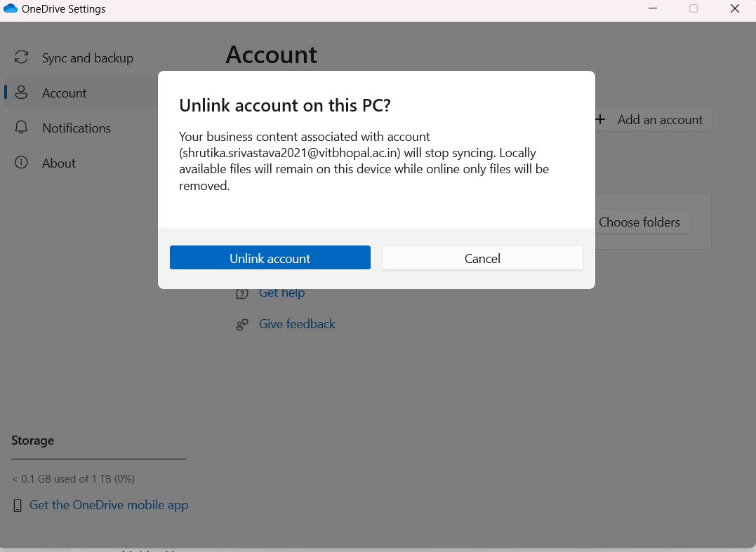Screen dimensions: 756x552
Task: Go to the Notifications section
Action: 77,128
